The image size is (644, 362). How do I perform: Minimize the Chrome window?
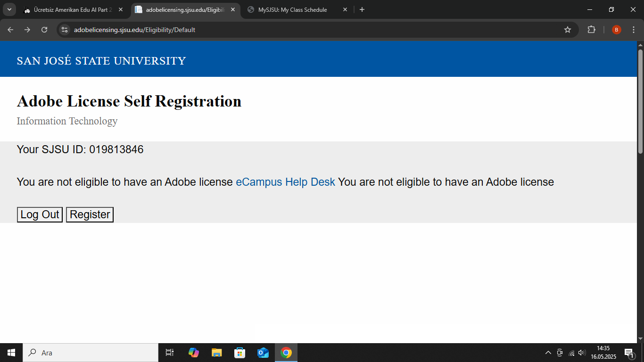[590, 9]
